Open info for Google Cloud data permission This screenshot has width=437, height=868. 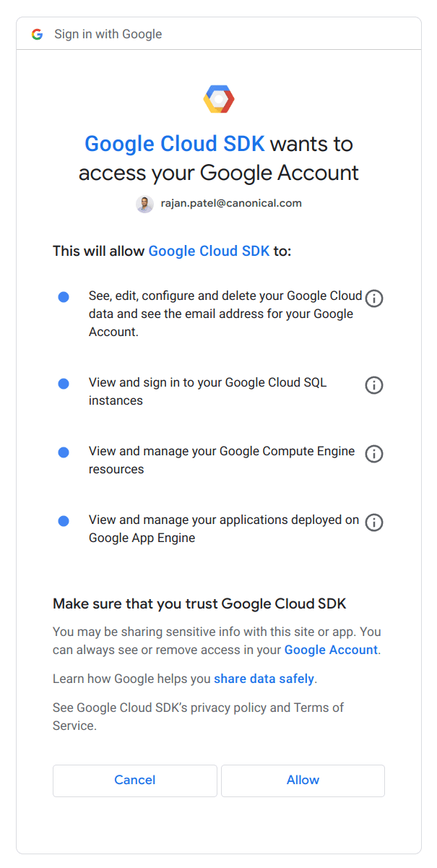(374, 298)
